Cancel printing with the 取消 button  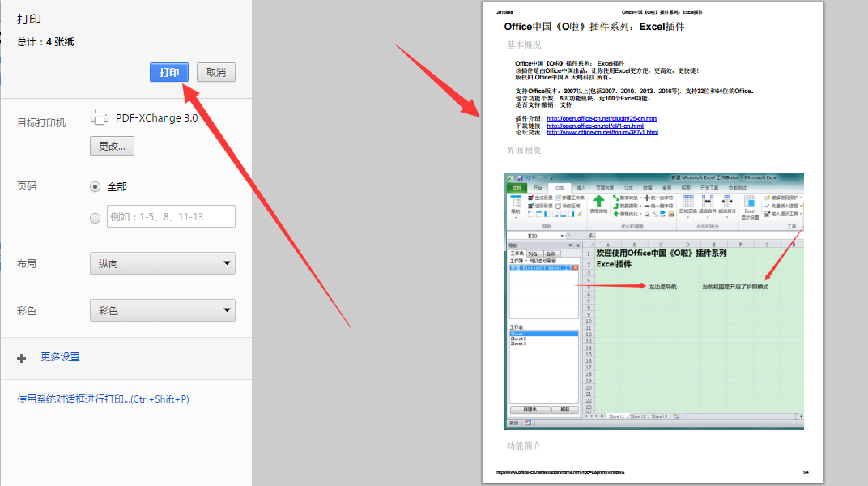point(216,73)
